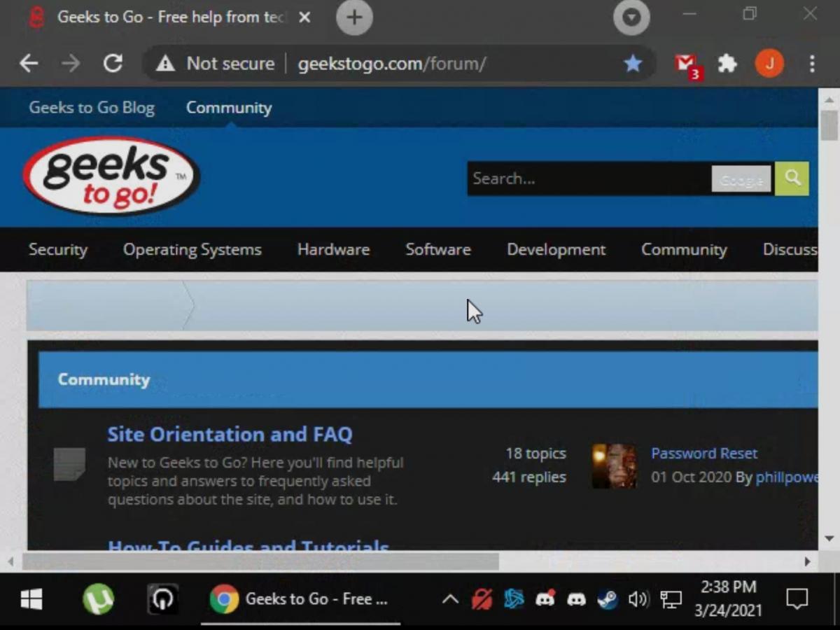Viewport: 840px width, 630px height.
Task: Click the vertical scrollbar down arrow
Action: pos(829,538)
